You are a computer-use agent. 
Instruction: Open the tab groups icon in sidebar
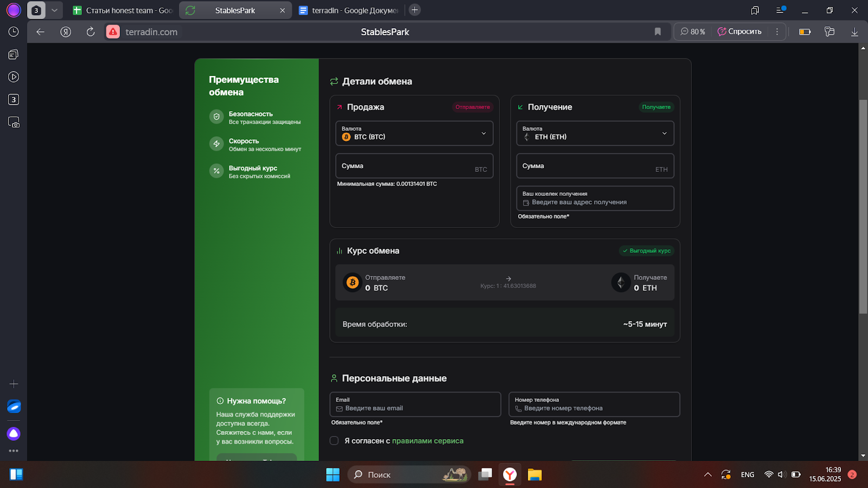(14, 54)
